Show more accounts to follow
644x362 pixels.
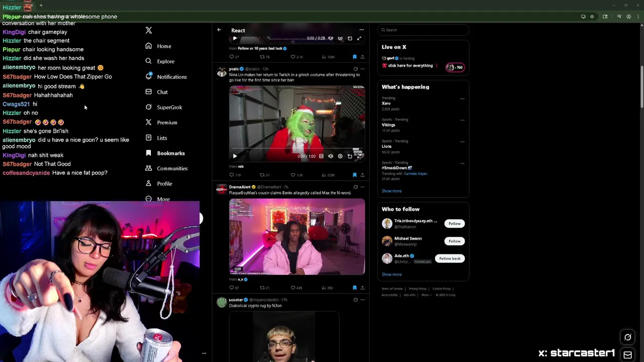(x=391, y=275)
